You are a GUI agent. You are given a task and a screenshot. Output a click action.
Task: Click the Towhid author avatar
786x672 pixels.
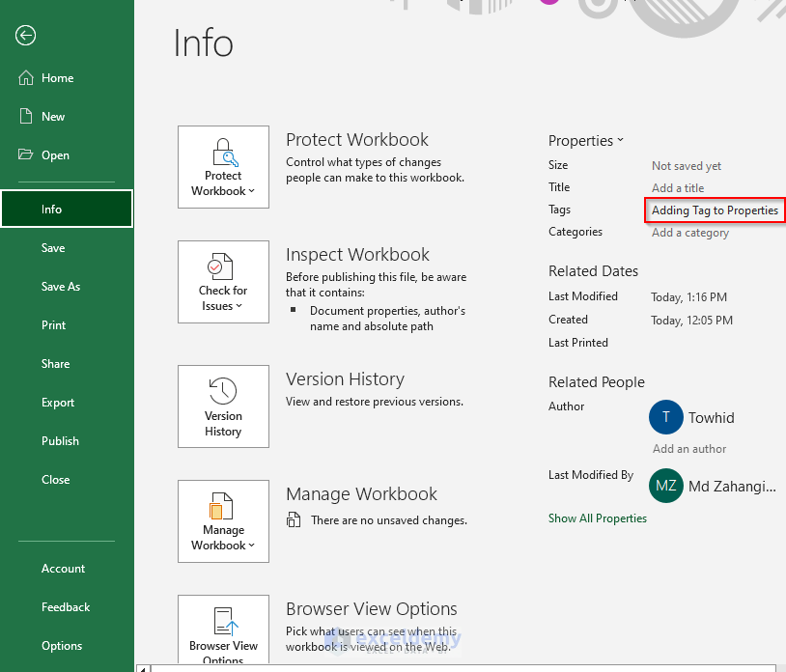point(666,417)
